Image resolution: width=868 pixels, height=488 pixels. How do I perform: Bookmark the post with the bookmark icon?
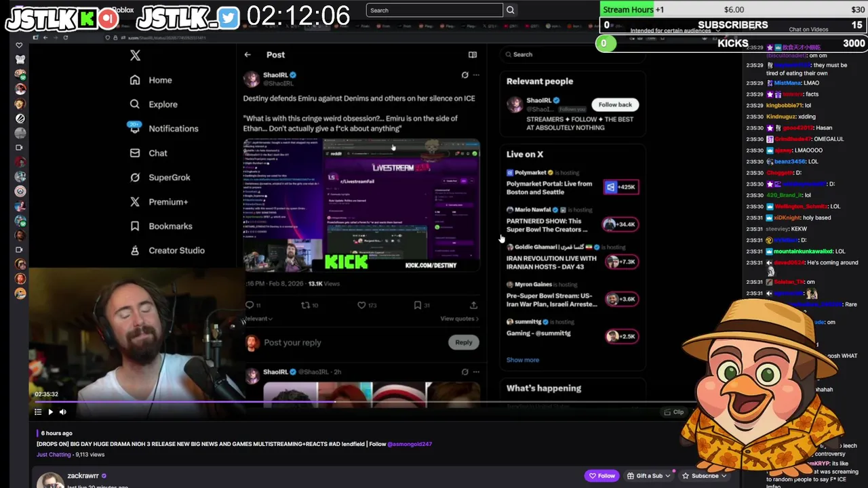tap(418, 305)
